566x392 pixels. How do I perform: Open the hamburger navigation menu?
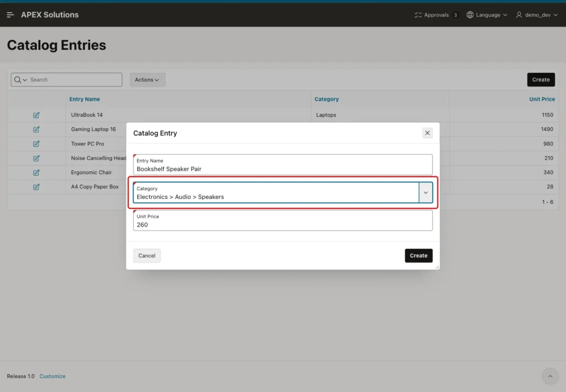[10, 15]
